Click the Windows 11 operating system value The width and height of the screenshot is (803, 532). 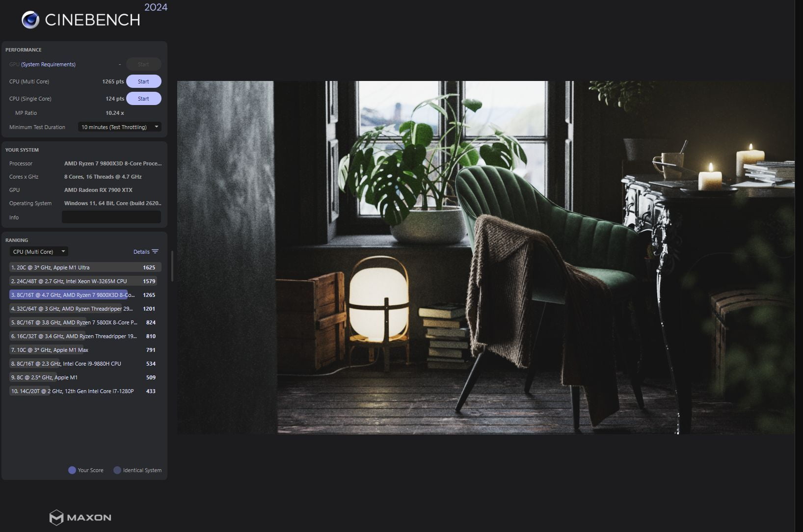point(112,203)
